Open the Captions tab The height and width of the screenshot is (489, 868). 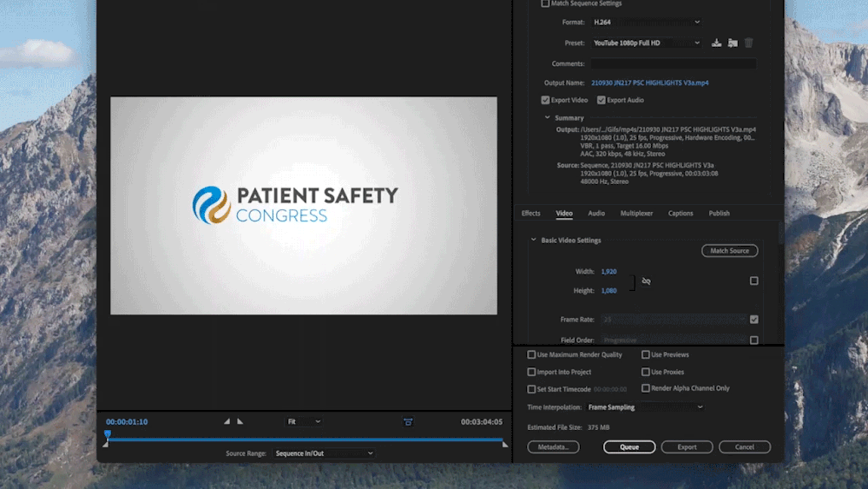(681, 213)
